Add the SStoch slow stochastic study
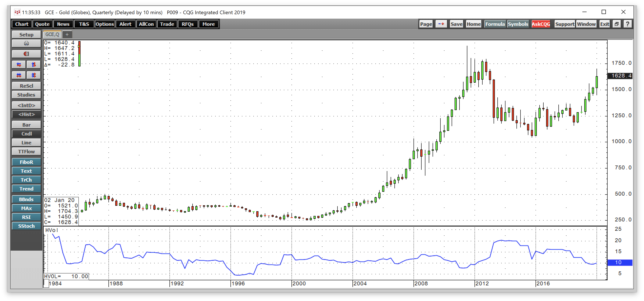Screen dimensions: 644x301 tap(26, 226)
